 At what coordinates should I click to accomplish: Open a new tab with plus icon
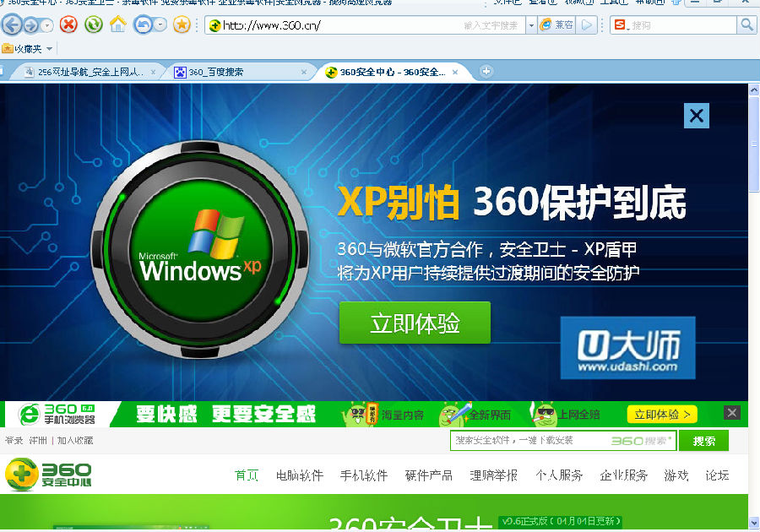[486, 72]
